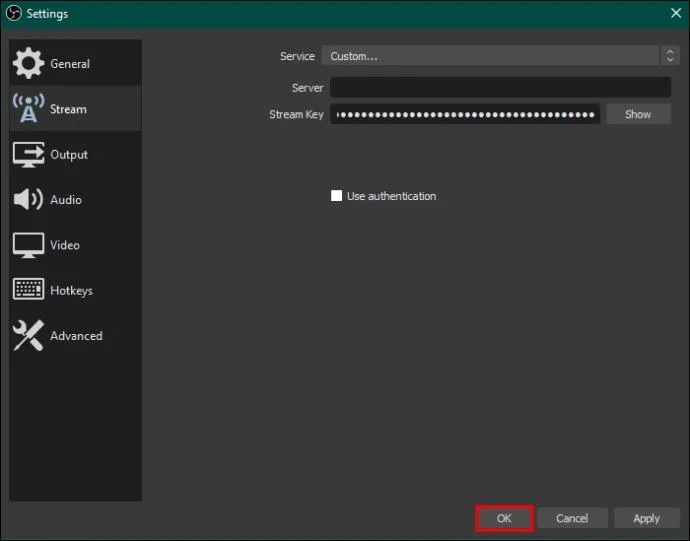Apply the settings changes
690x541 pixels.
(x=646, y=518)
